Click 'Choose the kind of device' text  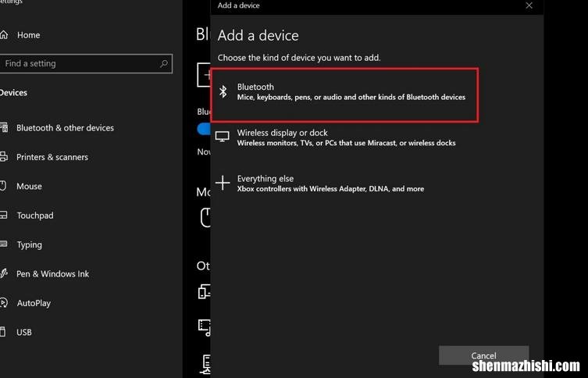(x=299, y=58)
